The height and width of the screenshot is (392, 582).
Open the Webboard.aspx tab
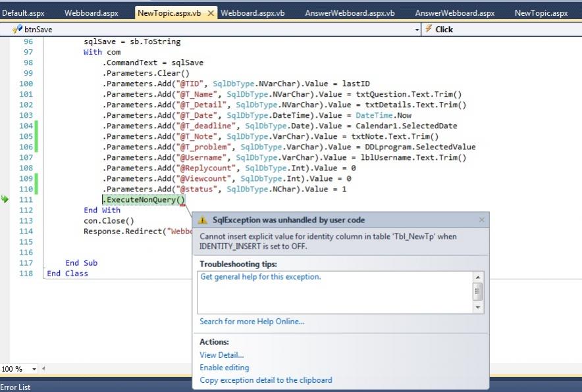[92, 13]
